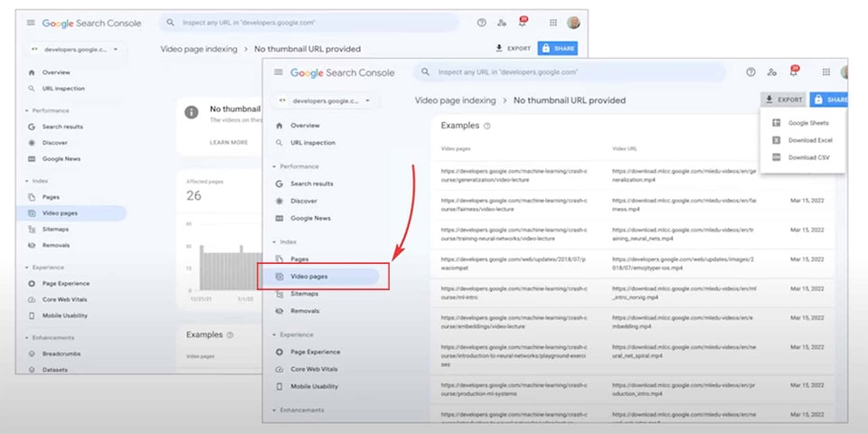Click production-ml-systems page URL row

(514, 389)
